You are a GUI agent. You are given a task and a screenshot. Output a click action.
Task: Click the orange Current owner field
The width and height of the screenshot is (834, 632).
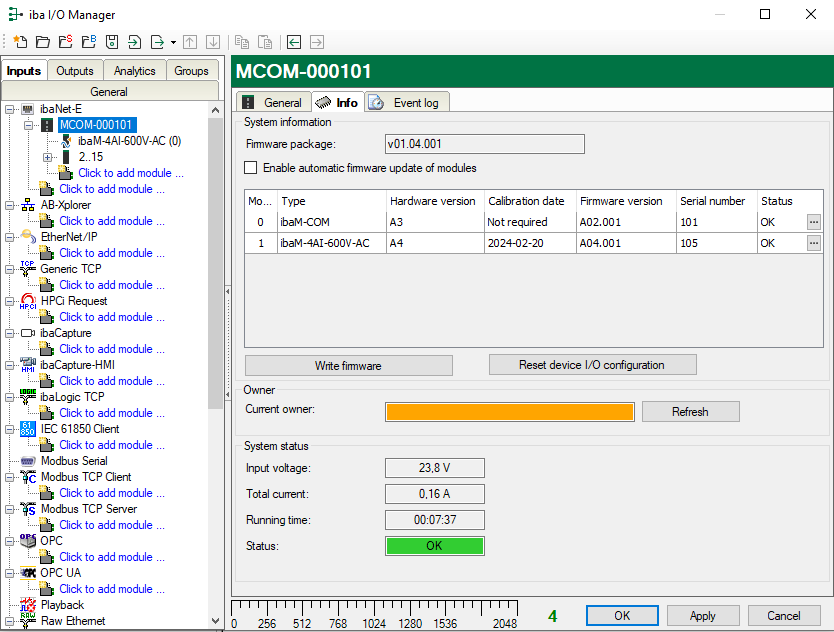(510, 412)
